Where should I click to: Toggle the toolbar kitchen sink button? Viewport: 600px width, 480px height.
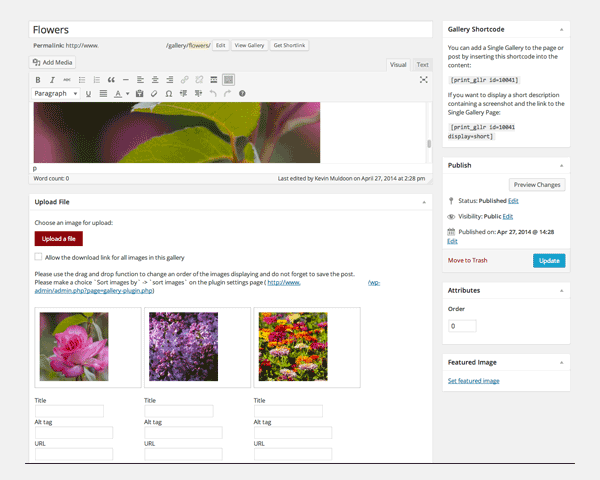click(228, 80)
